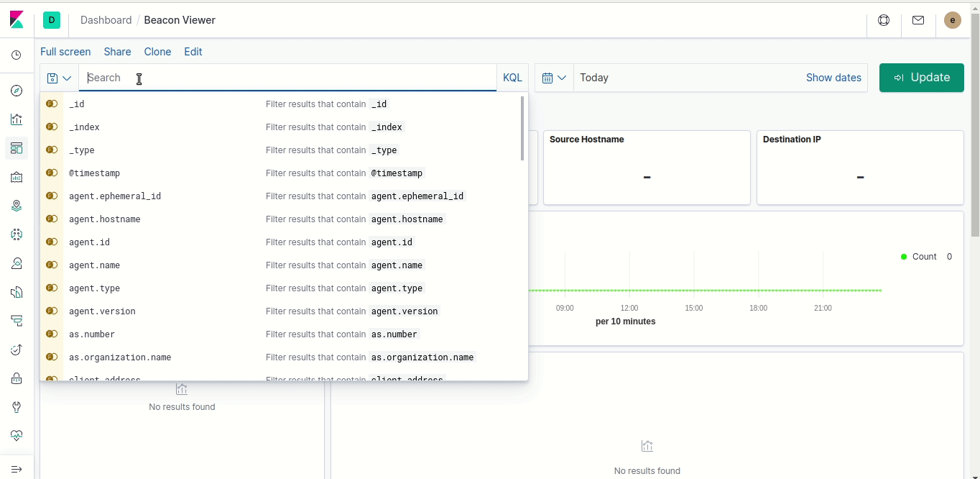Screen dimensions: 980x479
Task: Open SIEM lock icon in sidebar
Action: click(x=17, y=378)
